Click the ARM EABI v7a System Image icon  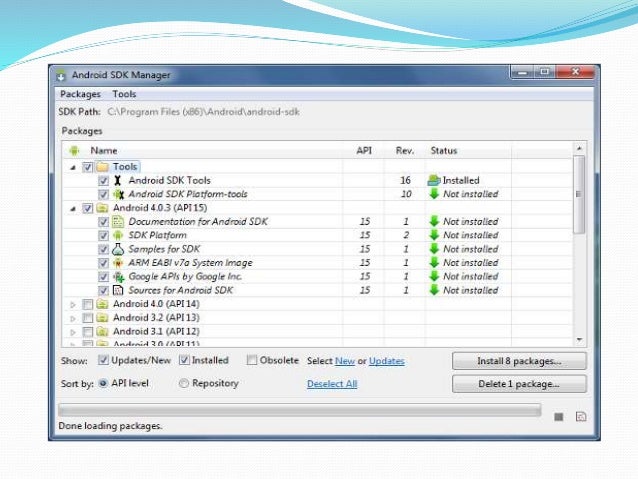(118, 263)
